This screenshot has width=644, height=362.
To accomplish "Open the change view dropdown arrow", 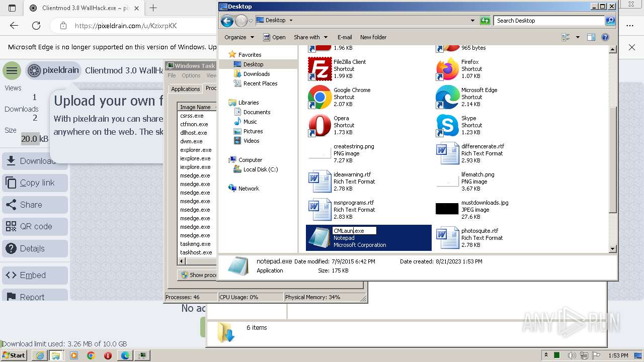I will 578,37.
